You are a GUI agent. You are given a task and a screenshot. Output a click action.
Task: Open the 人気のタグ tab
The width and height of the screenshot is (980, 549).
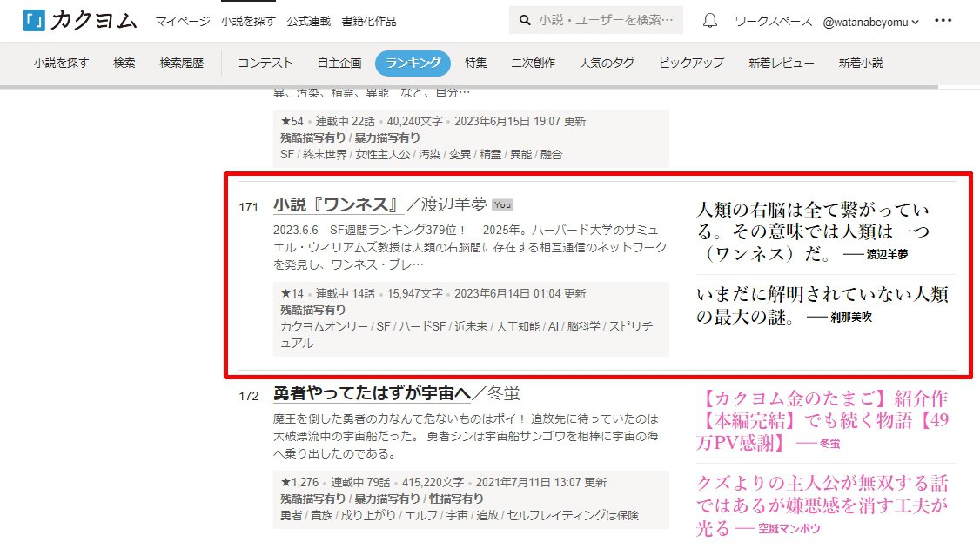coord(607,63)
